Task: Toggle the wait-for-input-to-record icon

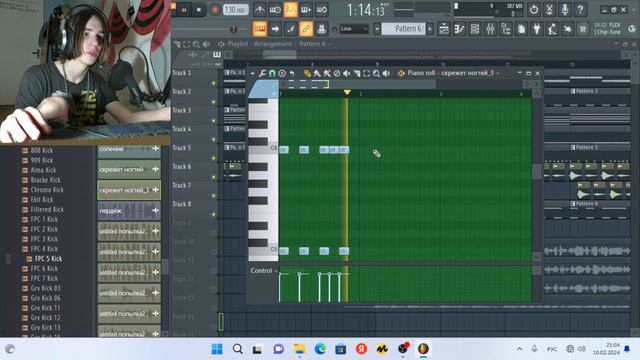Action: 275,9
